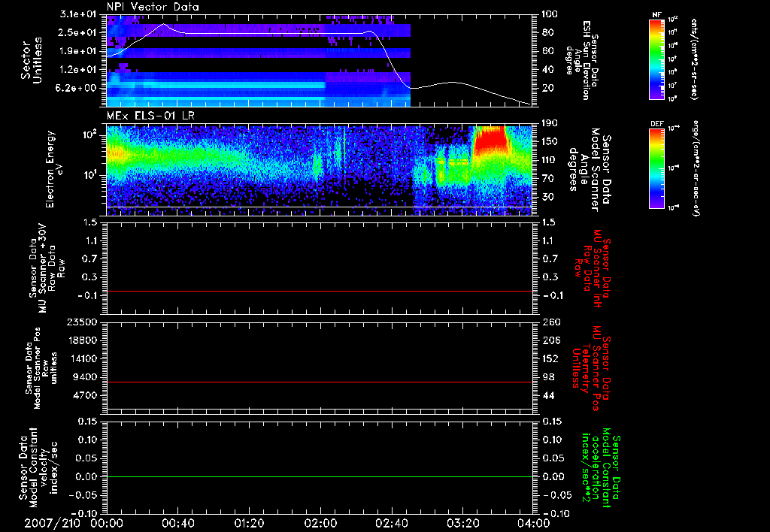Click the 'ergs/(cm**2-sr-sec-eV)' unit label
Viewport: 770px width, 532px height.
tap(696, 168)
